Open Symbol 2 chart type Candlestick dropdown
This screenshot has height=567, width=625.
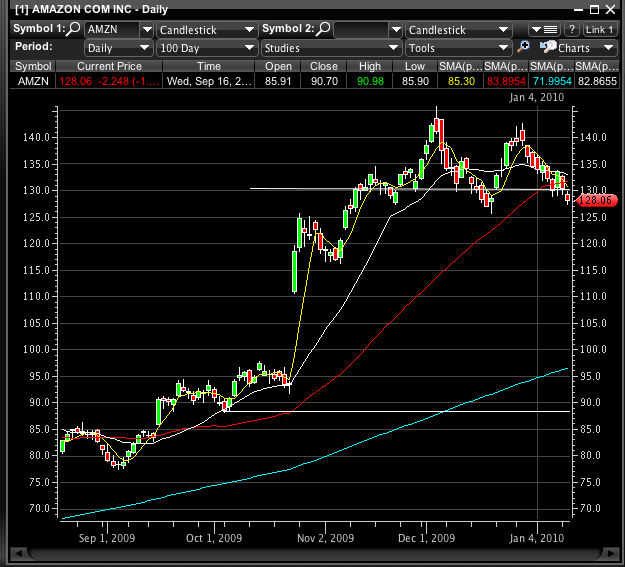[x=459, y=30]
